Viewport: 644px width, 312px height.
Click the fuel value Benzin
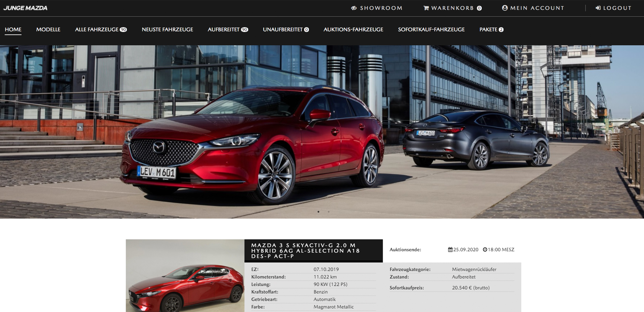coord(321,292)
